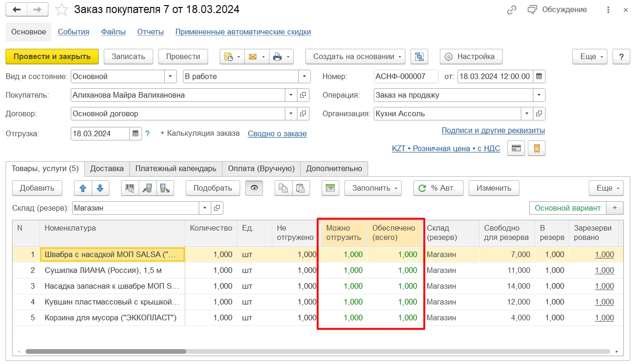Copy link to this document
Screen dimensions: 633x364
(x=512, y=9)
